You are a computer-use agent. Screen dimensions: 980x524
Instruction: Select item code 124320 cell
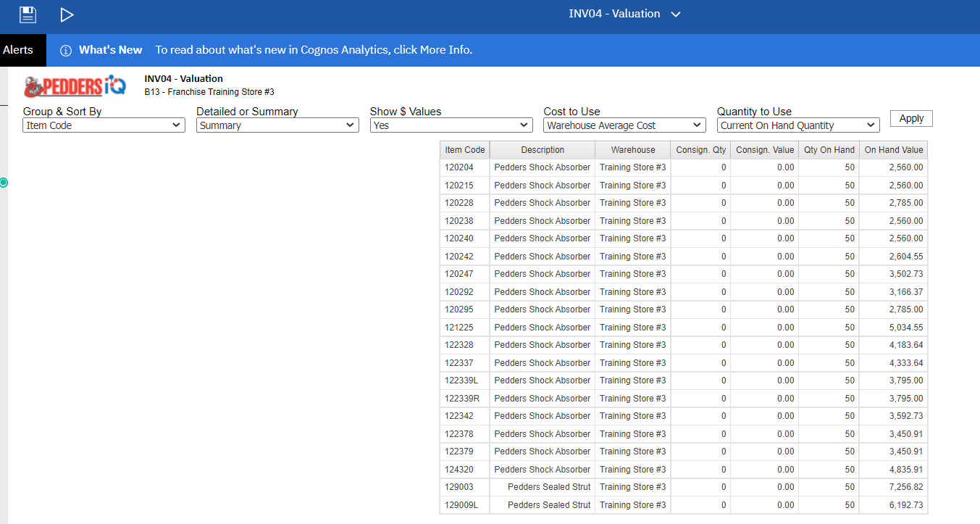[x=465, y=470]
